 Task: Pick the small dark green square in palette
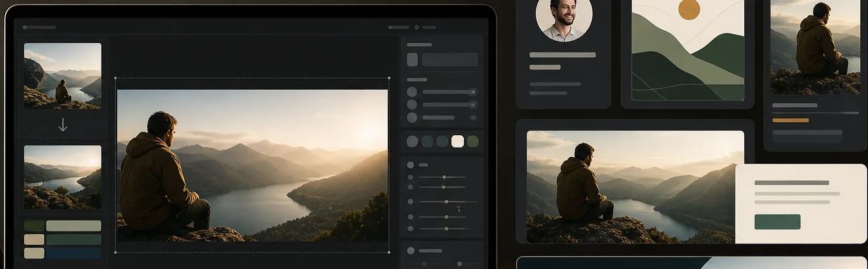pyautogui.click(x=34, y=226)
